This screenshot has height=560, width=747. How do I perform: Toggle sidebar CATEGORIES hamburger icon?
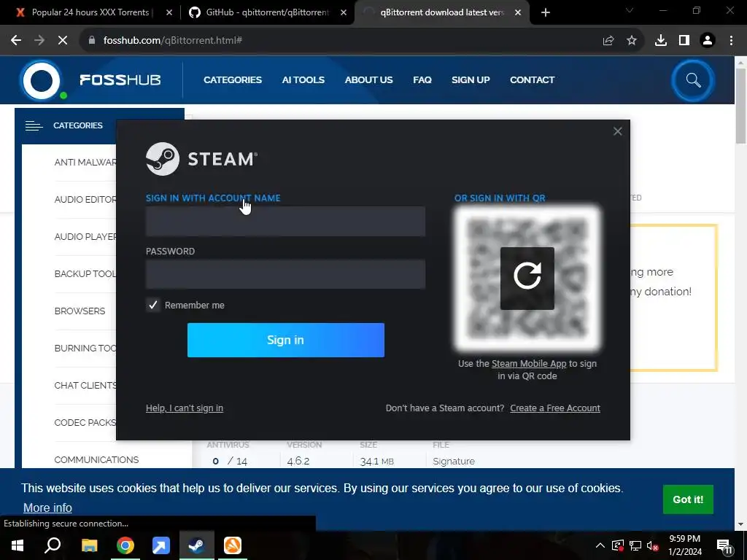coord(34,125)
